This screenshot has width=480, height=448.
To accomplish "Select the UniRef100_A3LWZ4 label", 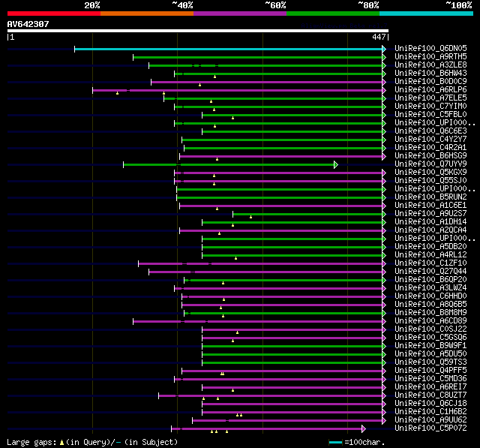I will tap(430, 288).
